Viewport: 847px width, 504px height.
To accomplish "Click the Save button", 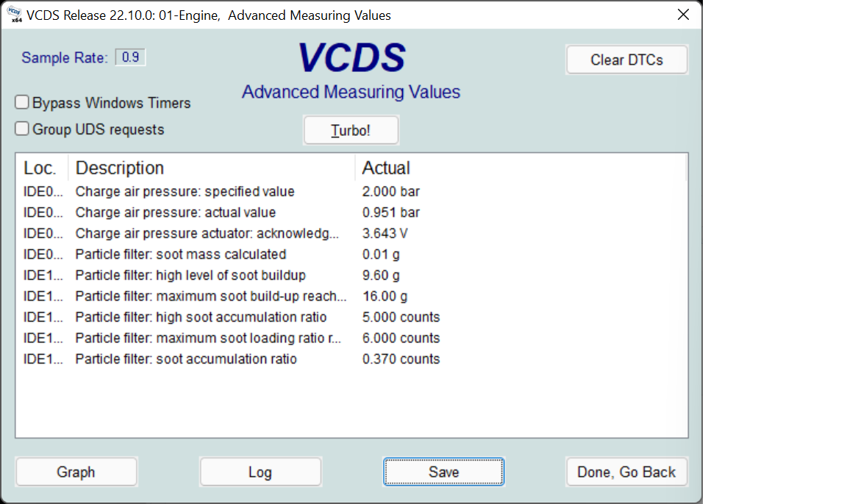I will tap(444, 472).
